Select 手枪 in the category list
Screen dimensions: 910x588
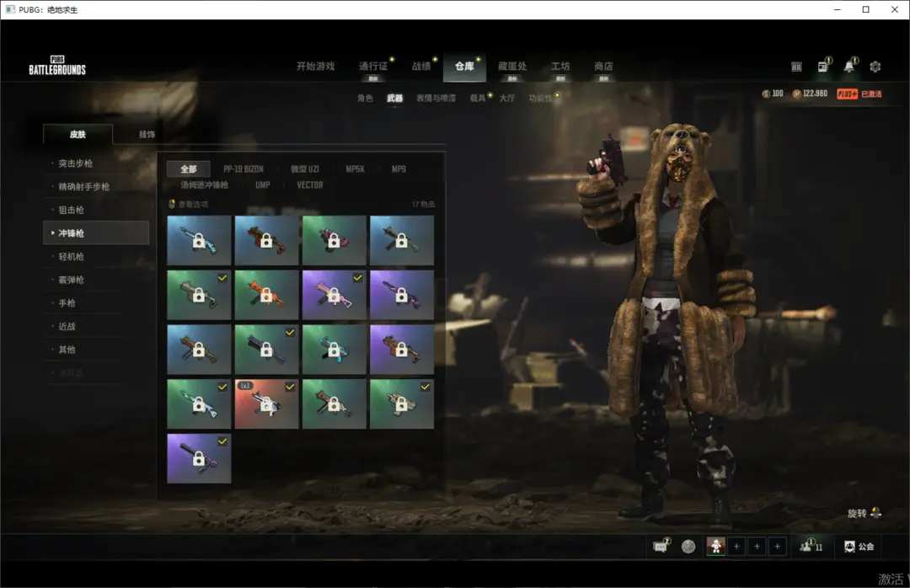(96, 303)
